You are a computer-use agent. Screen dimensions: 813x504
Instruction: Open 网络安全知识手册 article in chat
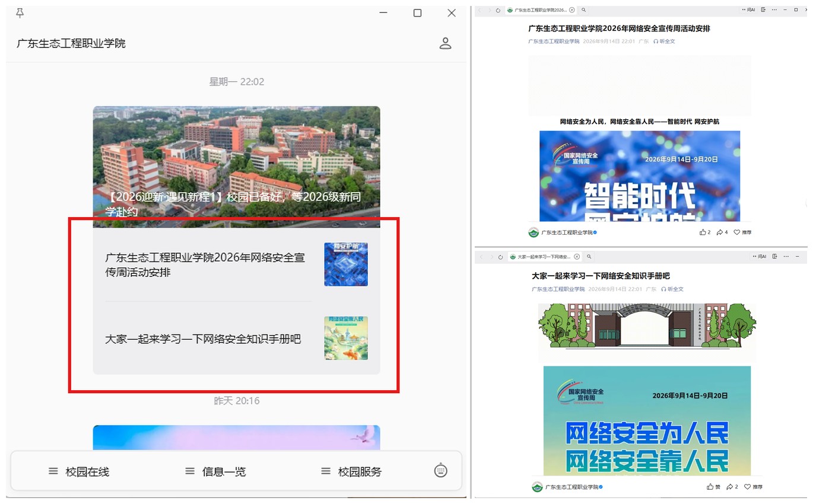236,339
